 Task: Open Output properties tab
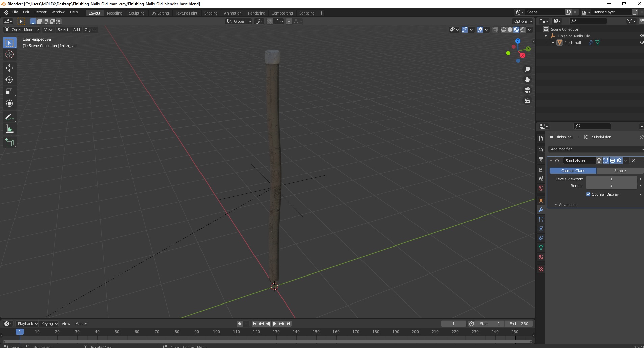click(541, 160)
